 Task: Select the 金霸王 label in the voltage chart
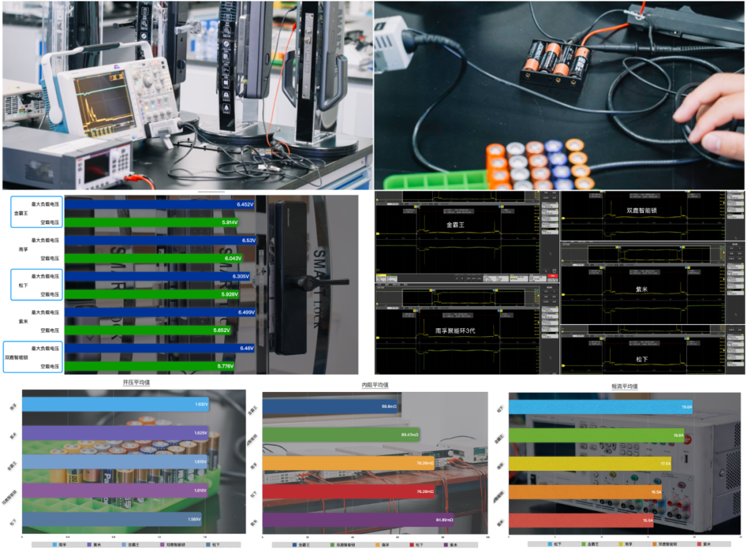(x=21, y=214)
